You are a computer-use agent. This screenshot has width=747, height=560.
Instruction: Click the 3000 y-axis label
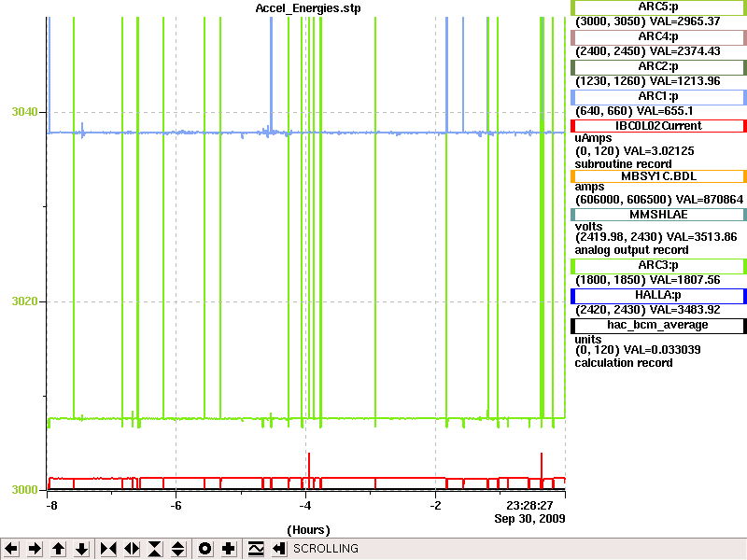(x=24, y=489)
